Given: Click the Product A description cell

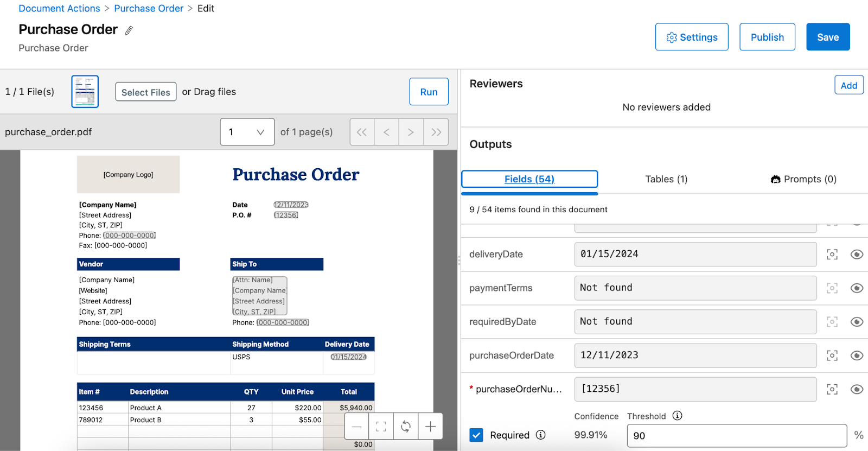Looking at the screenshot, I should point(179,408).
